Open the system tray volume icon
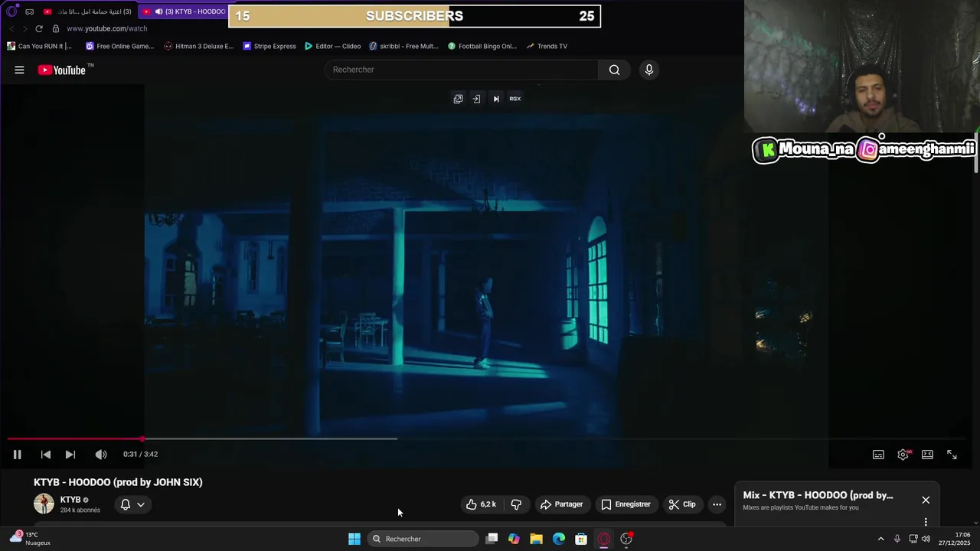The image size is (980, 551). (926, 539)
